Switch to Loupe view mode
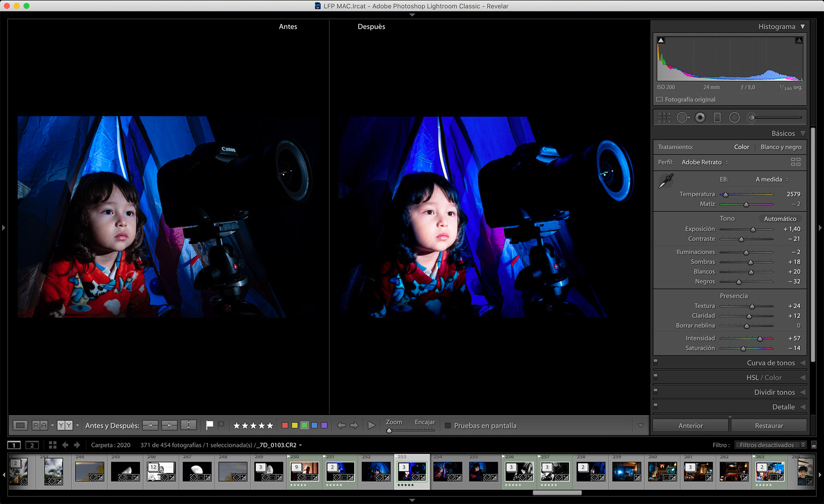Viewport: 824px width, 504px height. [20, 425]
